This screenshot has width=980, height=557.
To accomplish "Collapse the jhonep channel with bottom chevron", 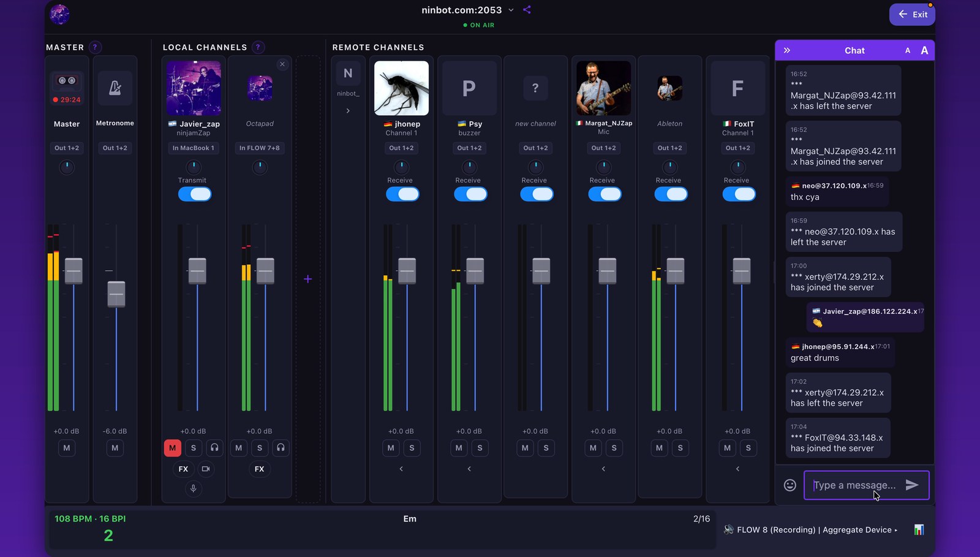I will [x=401, y=469].
